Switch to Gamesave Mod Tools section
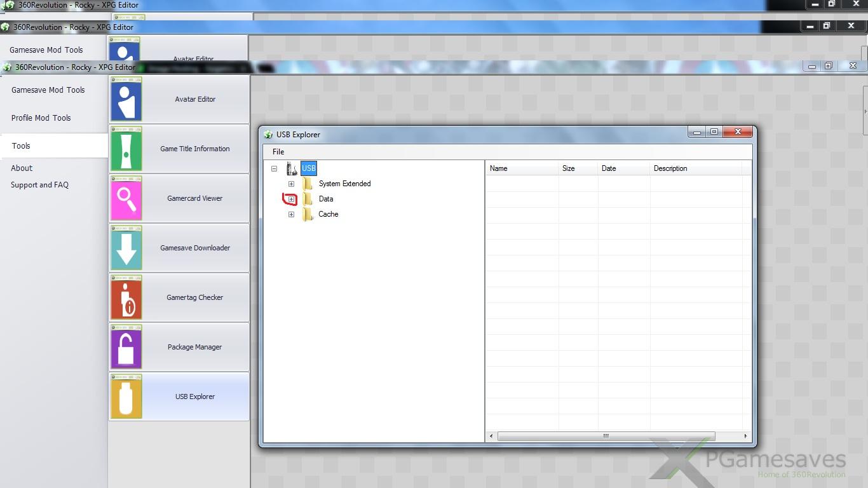Image resolution: width=868 pixels, height=488 pixels. pyautogui.click(x=48, y=90)
